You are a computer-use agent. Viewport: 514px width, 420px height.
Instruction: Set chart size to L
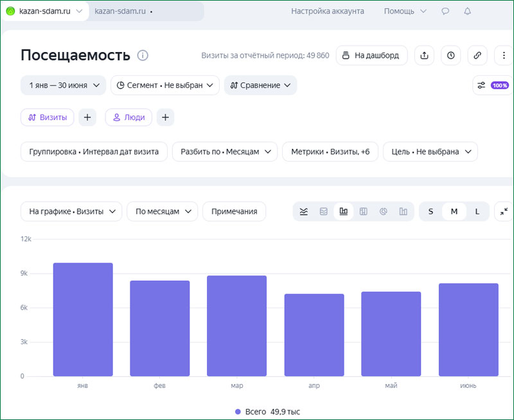(477, 211)
